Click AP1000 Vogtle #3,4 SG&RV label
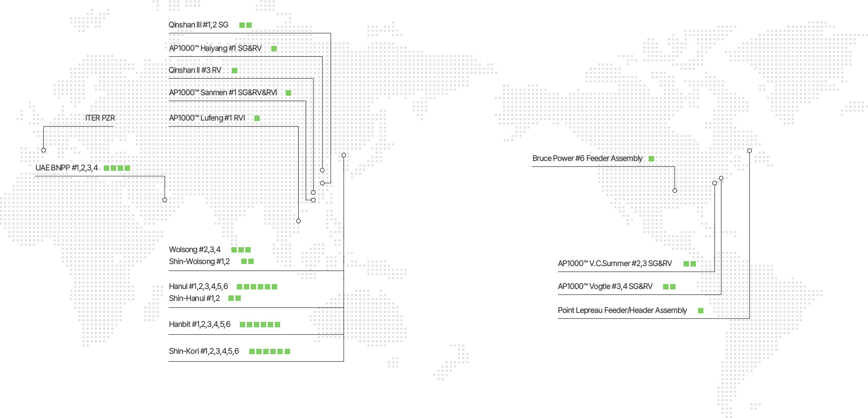The width and height of the screenshot is (868, 418). coord(605,286)
